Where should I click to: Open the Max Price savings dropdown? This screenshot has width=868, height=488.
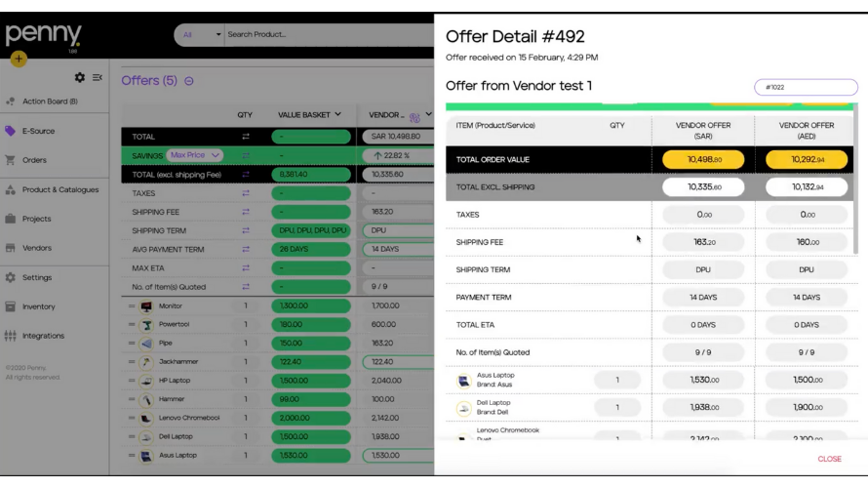coord(195,156)
